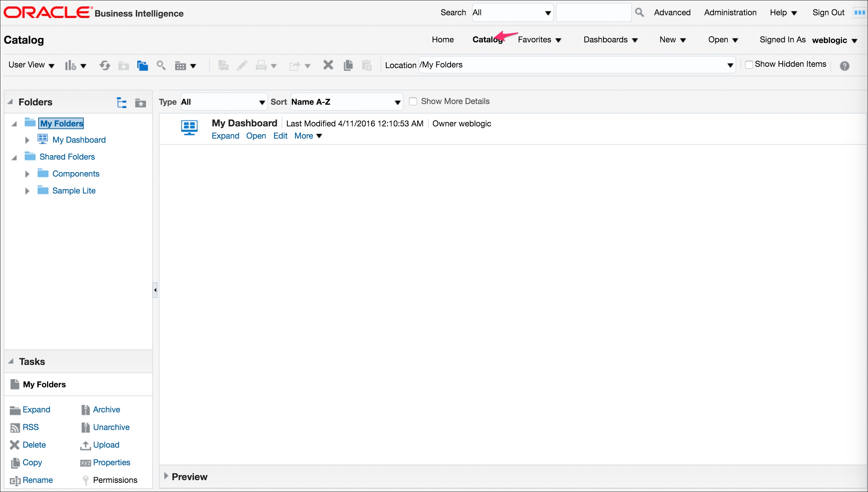Click the Delete X toolbar icon
Image resolution: width=868 pixels, height=492 pixels.
point(328,65)
